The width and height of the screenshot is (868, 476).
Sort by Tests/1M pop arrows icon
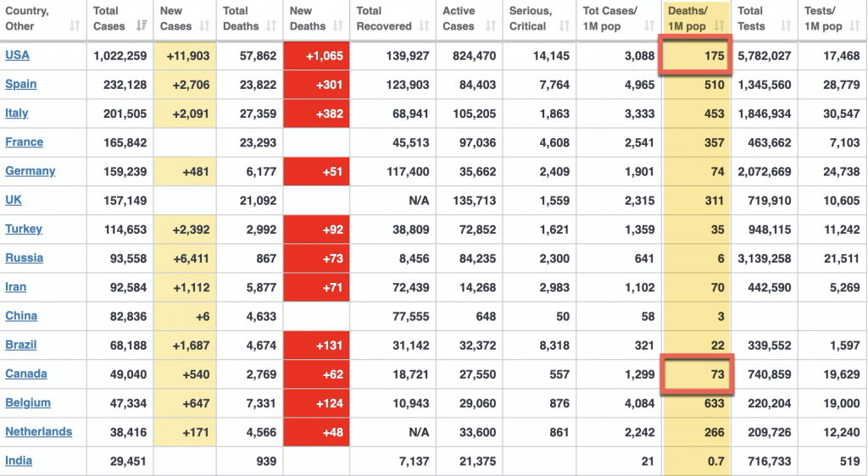(854, 26)
